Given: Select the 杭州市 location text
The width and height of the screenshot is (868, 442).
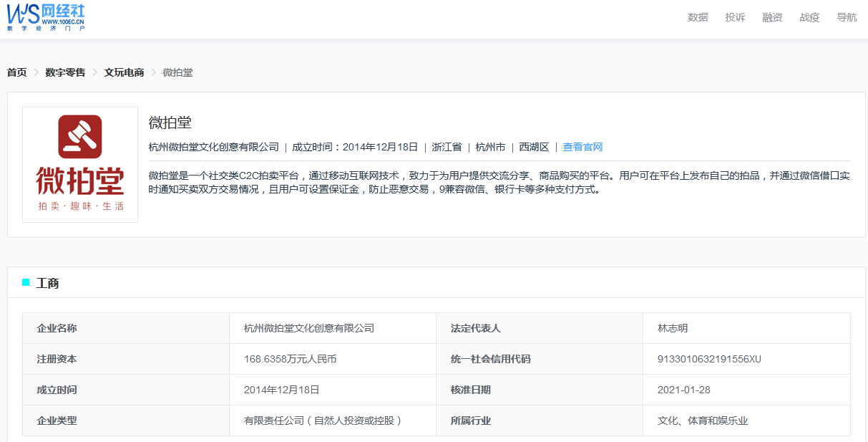Looking at the screenshot, I should tap(490, 147).
